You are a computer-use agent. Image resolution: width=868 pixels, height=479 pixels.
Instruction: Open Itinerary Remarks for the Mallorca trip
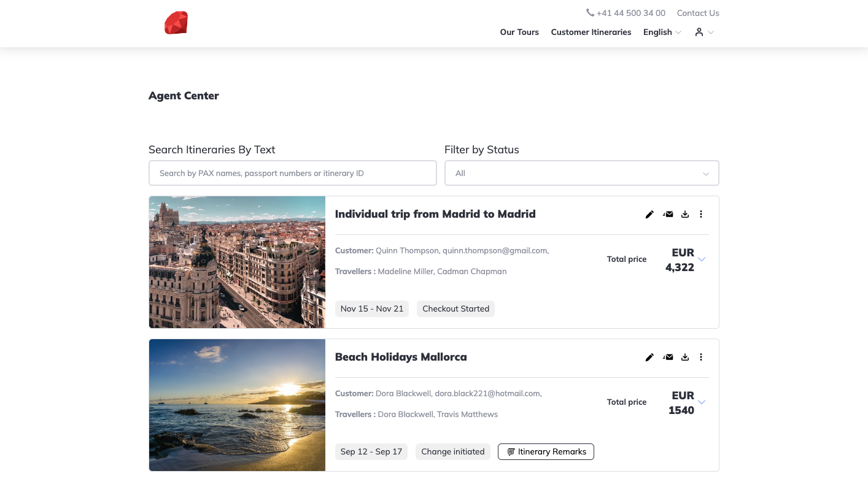coord(546,451)
